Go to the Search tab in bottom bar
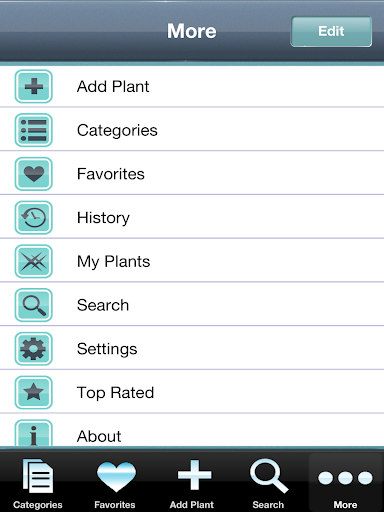 (269, 482)
